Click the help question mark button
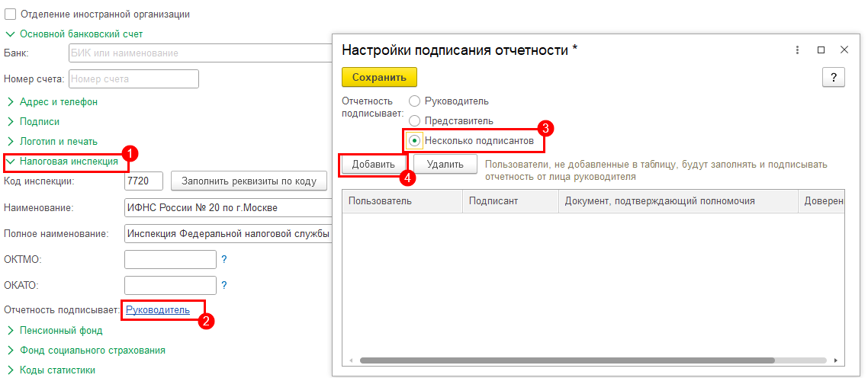Image resolution: width=868 pixels, height=378 pixels. tap(833, 77)
